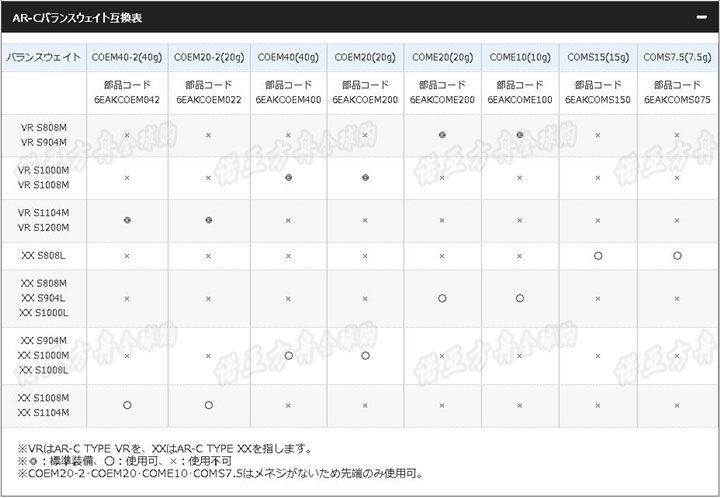This screenshot has height=498, width=720.
Task: Click standard-equipment mark for VR S808M under COME20(20g)
Action: point(442,135)
